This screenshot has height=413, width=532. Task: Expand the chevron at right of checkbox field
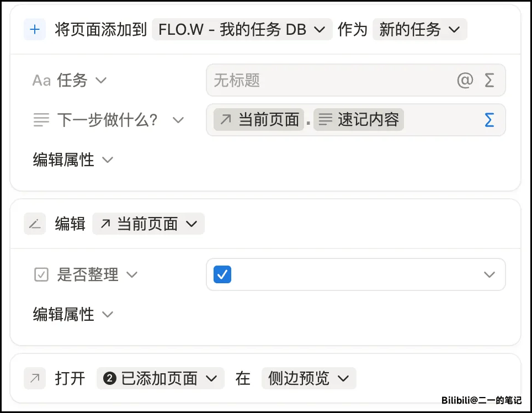coord(489,274)
